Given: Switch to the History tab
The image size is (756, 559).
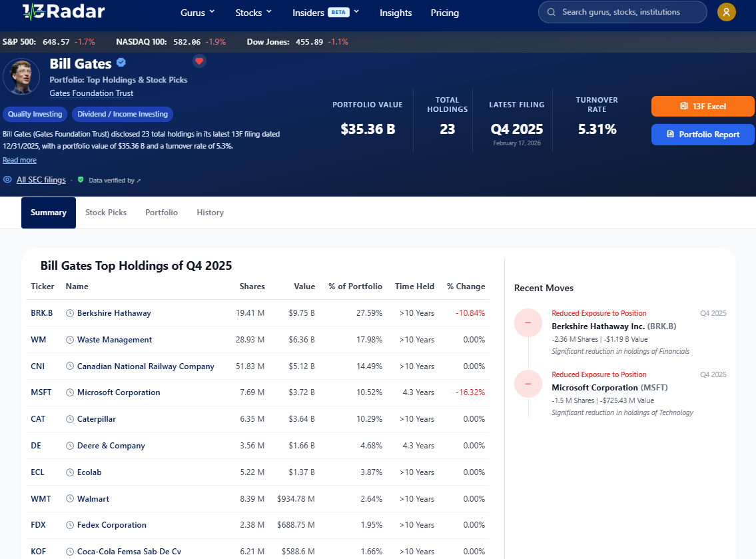Looking at the screenshot, I should [210, 213].
